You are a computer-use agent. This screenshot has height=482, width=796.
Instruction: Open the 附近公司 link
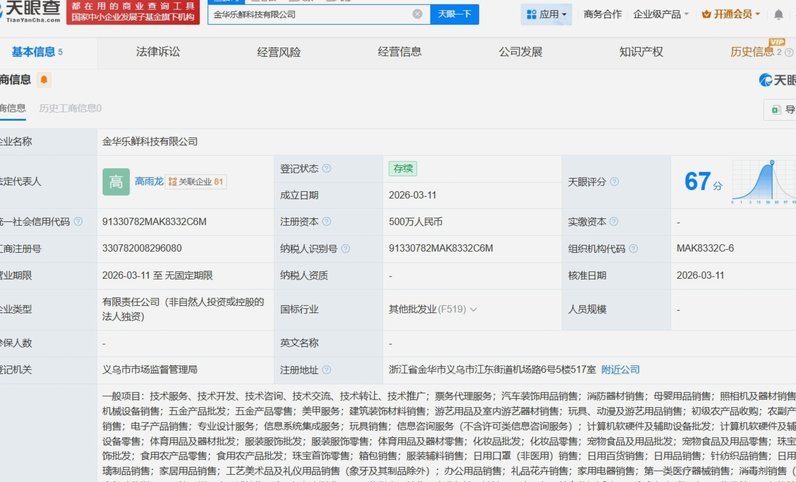(620, 370)
